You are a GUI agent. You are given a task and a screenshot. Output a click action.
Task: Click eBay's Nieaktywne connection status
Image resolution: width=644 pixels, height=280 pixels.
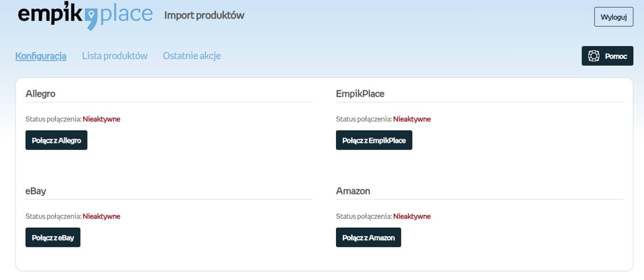click(101, 217)
